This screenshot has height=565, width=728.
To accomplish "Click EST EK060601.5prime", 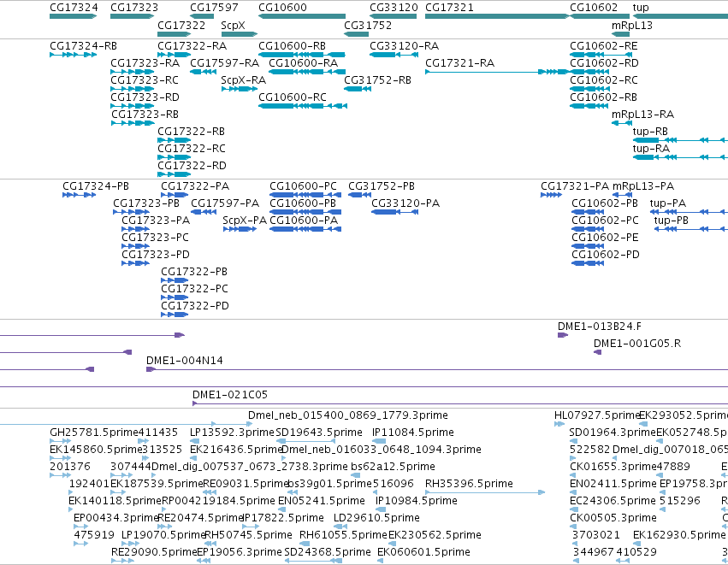I will click(424, 552).
